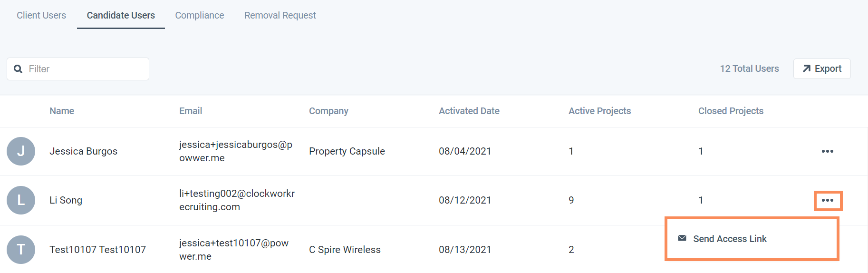
Task: Choose Send Access Link from the menu
Action: (730, 239)
